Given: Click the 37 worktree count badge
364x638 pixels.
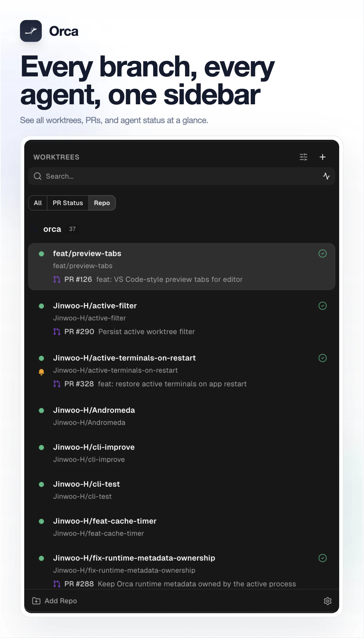Looking at the screenshot, I should (72, 229).
